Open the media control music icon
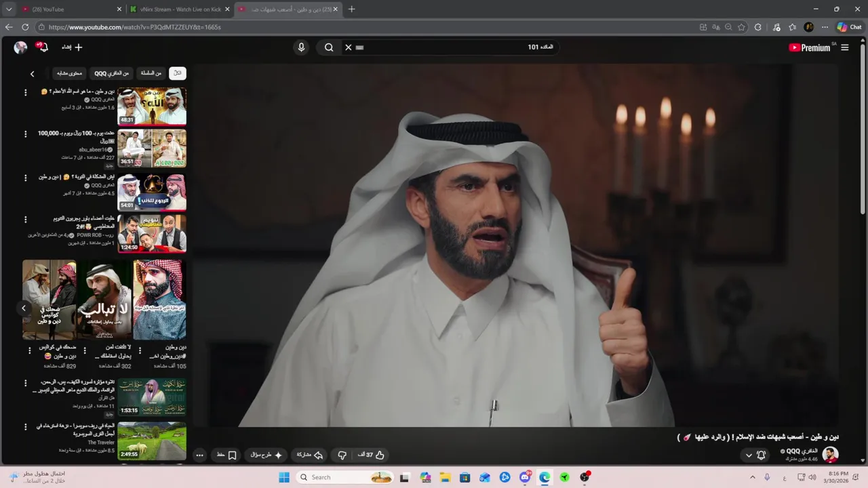Image resolution: width=868 pixels, height=488 pixels. pos(776,27)
